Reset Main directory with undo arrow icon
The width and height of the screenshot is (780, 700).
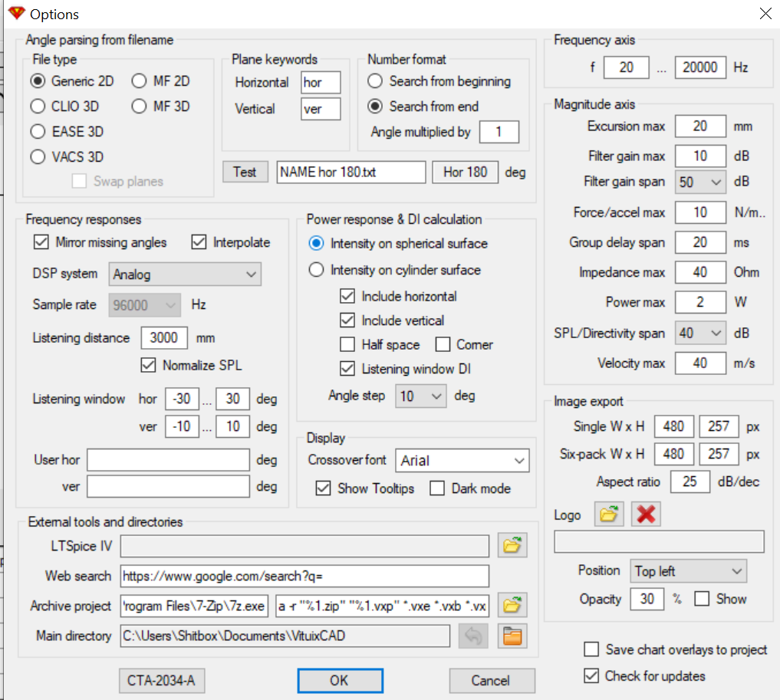pyautogui.click(x=473, y=636)
